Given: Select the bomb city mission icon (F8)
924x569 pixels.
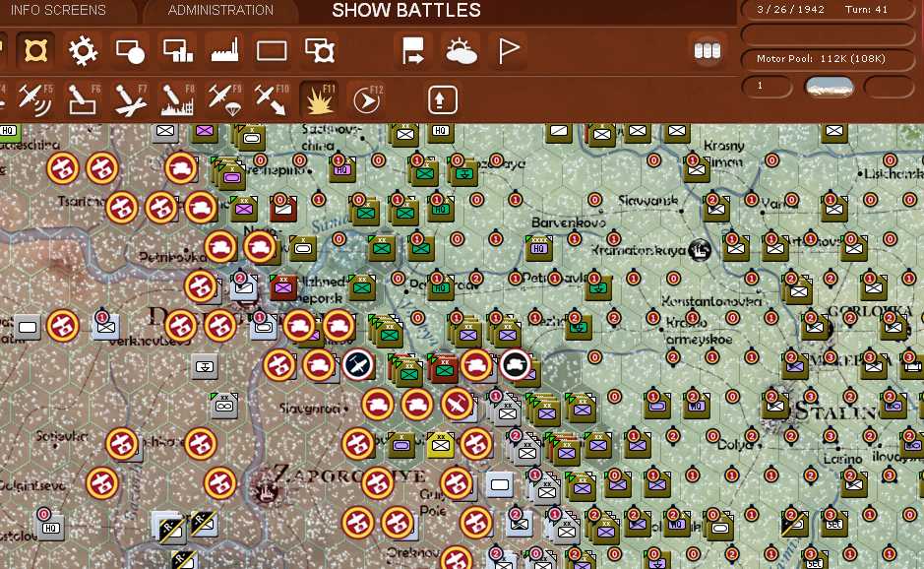Looking at the screenshot, I should coord(177,99).
